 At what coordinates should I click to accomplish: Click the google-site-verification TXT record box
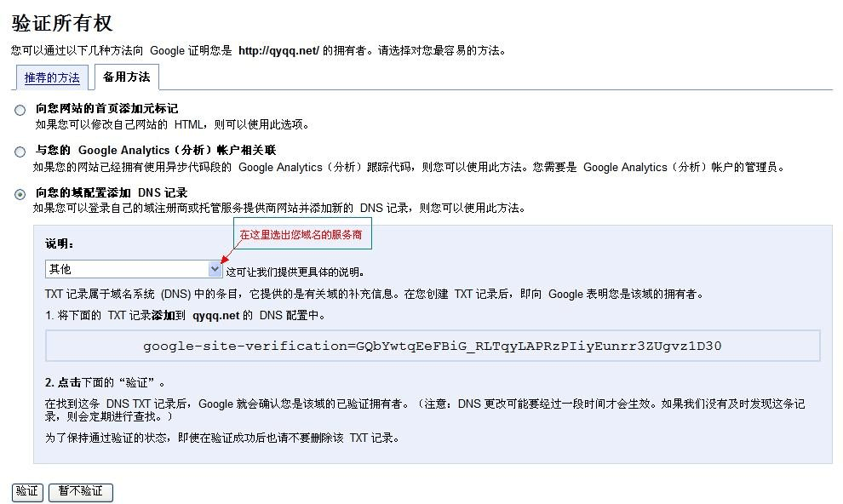433,346
